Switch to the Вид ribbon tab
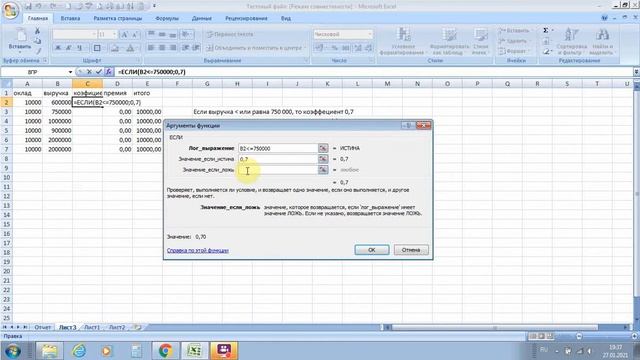The height and width of the screenshot is (360, 640). click(286, 18)
